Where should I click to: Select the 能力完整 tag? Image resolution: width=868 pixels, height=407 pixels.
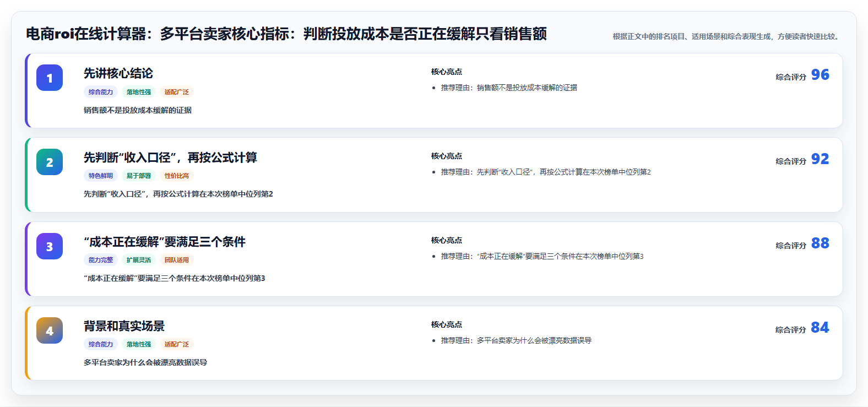click(101, 260)
